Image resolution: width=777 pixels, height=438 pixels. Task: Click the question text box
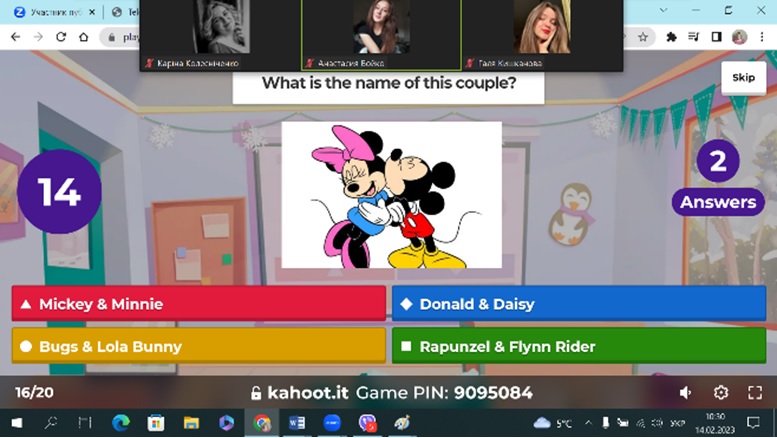[388, 87]
